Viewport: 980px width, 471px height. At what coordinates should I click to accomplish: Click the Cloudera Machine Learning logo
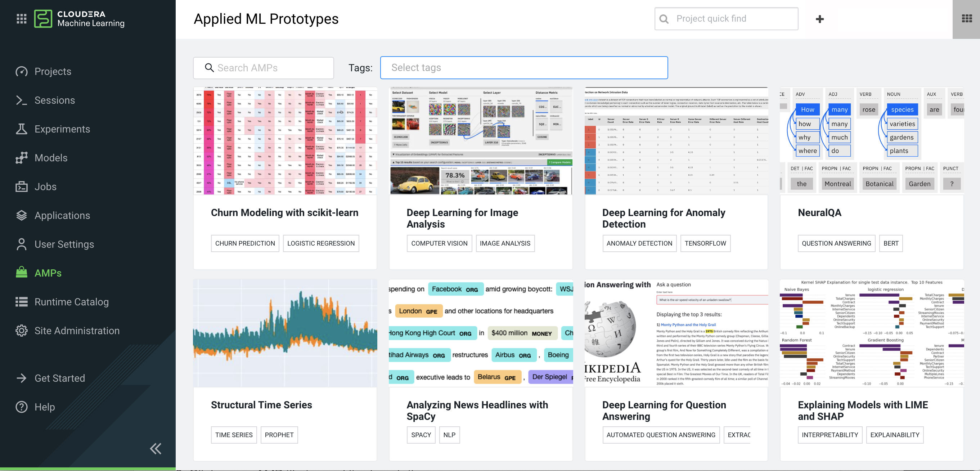[x=80, y=19]
